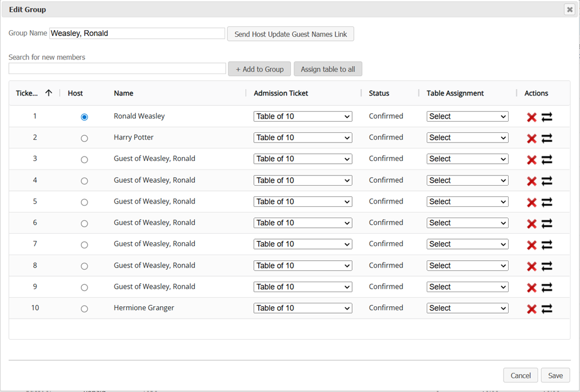Screen dimensions: 580x392
Task: Click Send Host Update Guest Names Link
Action: coord(290,34)
